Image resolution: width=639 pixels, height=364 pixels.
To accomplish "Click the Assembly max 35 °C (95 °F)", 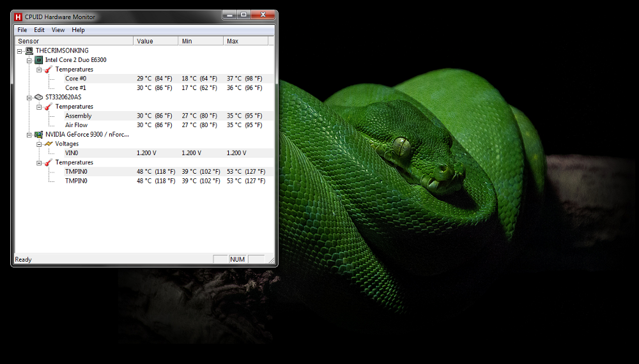I will (245, 116).
